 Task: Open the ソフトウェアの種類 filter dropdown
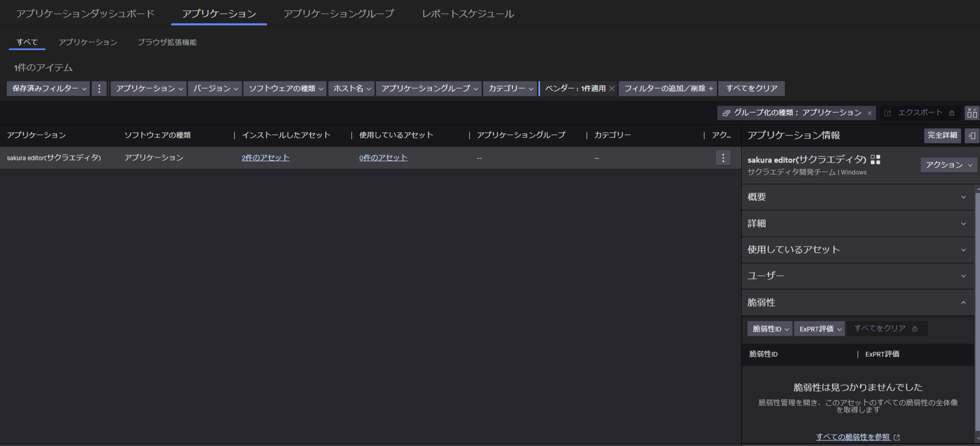click(x=285, y=89)
